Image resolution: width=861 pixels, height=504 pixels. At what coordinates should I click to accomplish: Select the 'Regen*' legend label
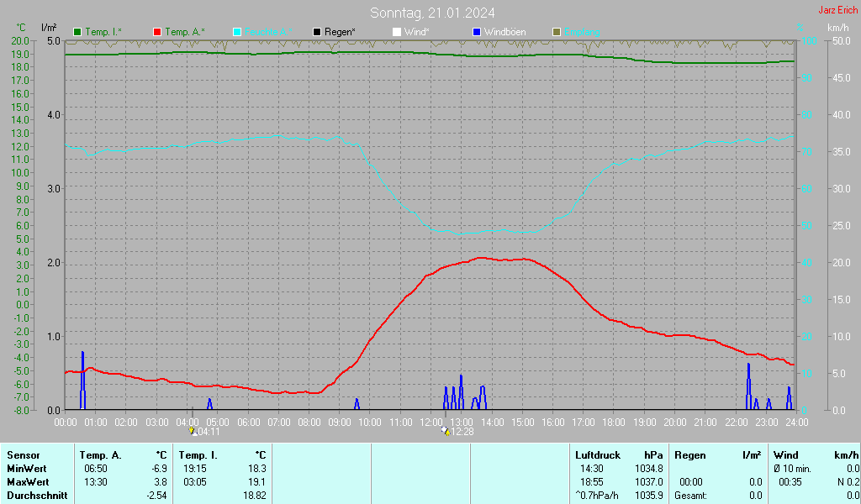tap(340, 32)
